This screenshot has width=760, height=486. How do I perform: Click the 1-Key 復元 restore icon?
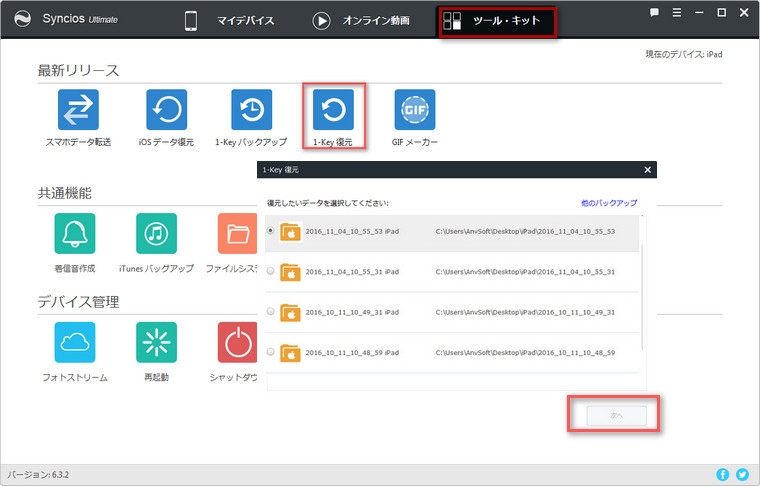click(x=333, y=110)
